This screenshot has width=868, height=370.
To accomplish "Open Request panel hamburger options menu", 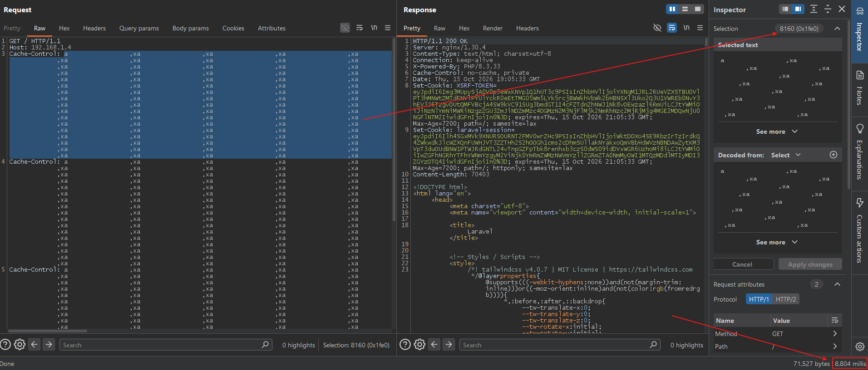I will pos(388,28).
